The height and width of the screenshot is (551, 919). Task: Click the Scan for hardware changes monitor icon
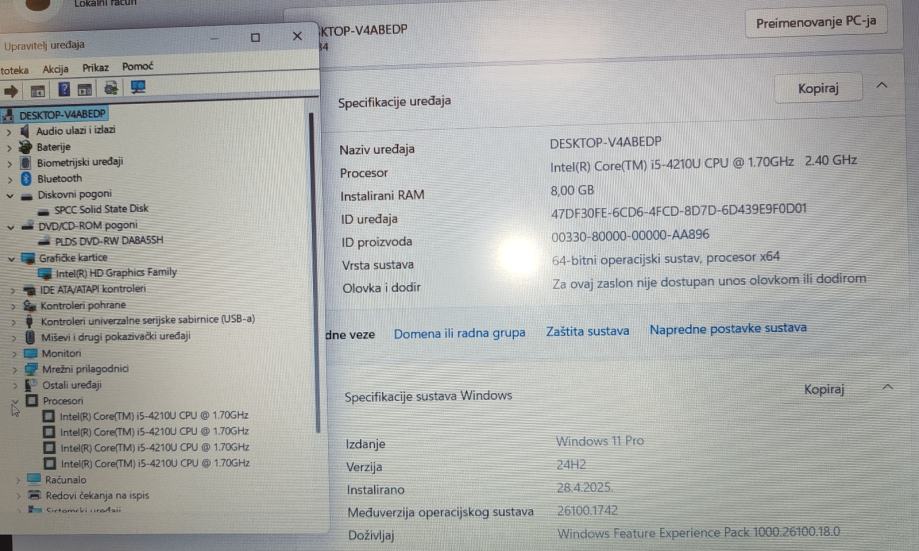coord(138,87)
